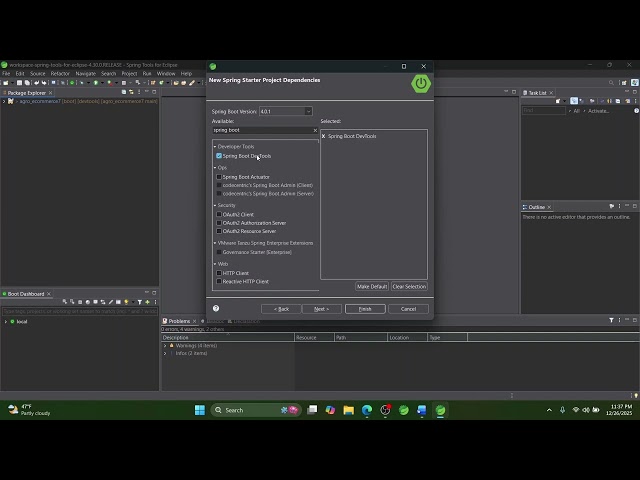Open the Source menu
640x480 pixels.
[38, 74]
